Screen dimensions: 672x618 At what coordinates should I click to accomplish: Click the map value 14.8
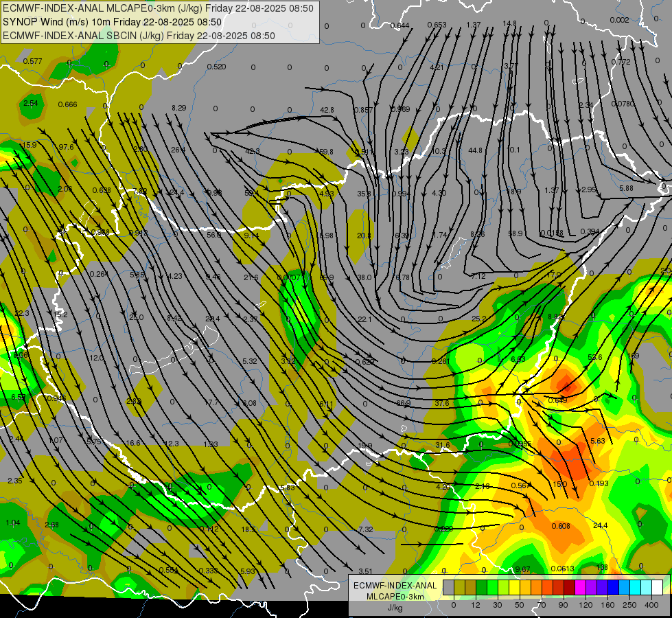click(x=509, y=23)
